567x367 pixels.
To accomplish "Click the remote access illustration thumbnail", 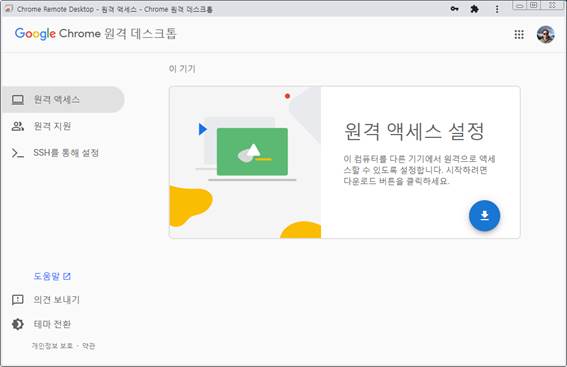I will coord(245,162).
